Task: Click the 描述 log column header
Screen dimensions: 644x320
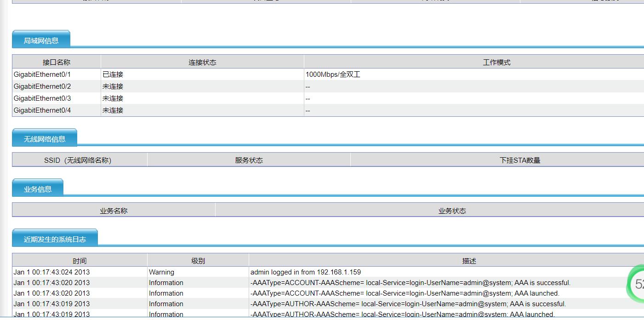Action: (446, 261)
